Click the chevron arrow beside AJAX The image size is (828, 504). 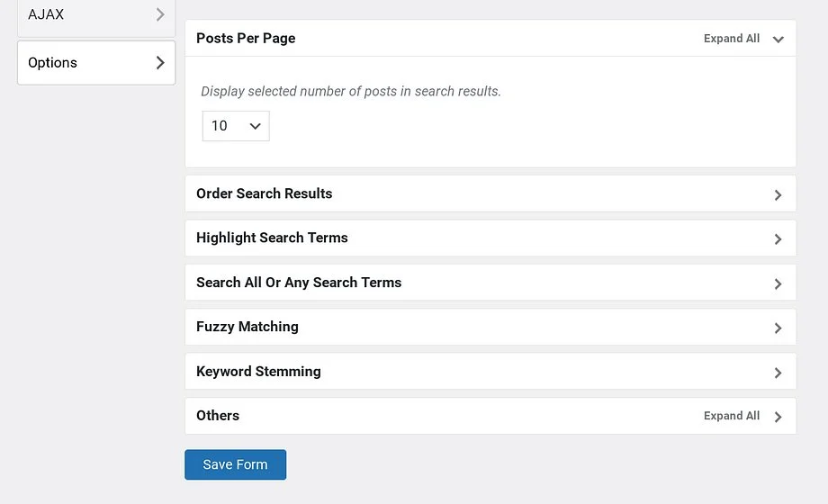(160, 14)
